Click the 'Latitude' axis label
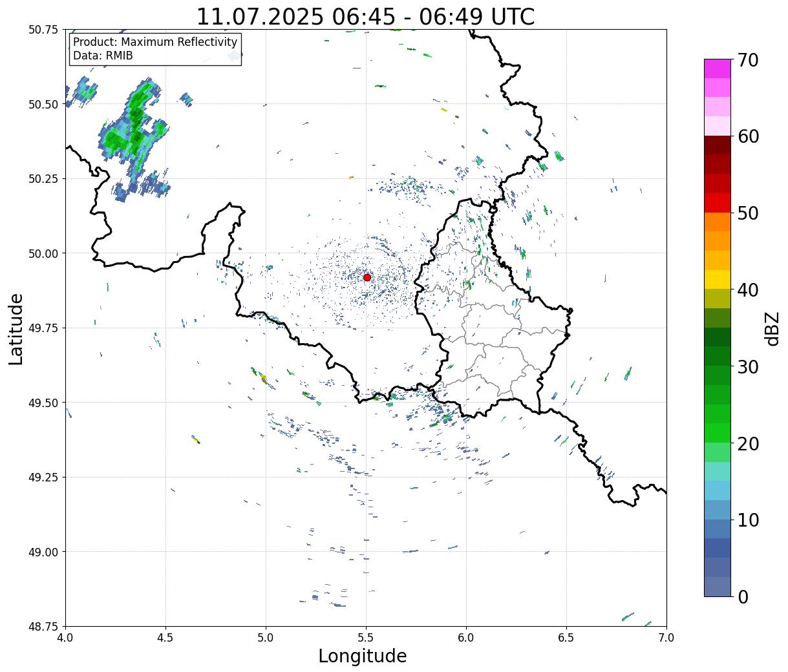This screenshot has height=672, width=788. point(16,329)
